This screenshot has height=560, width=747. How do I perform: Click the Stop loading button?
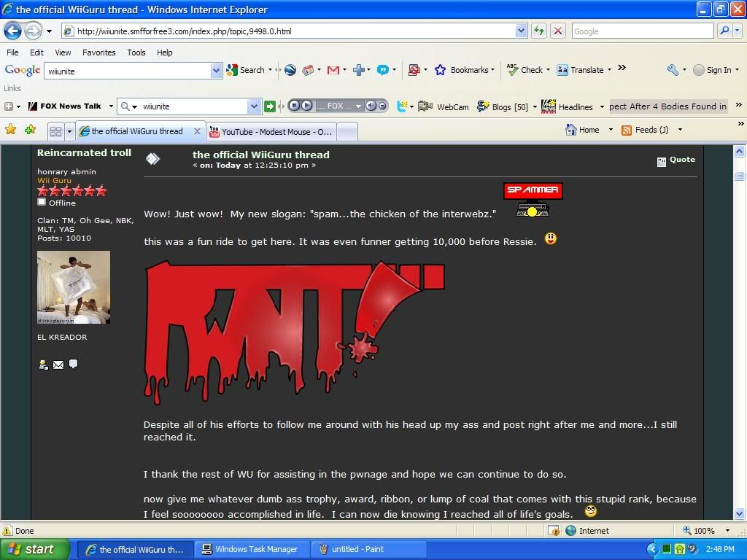(558, 31)
